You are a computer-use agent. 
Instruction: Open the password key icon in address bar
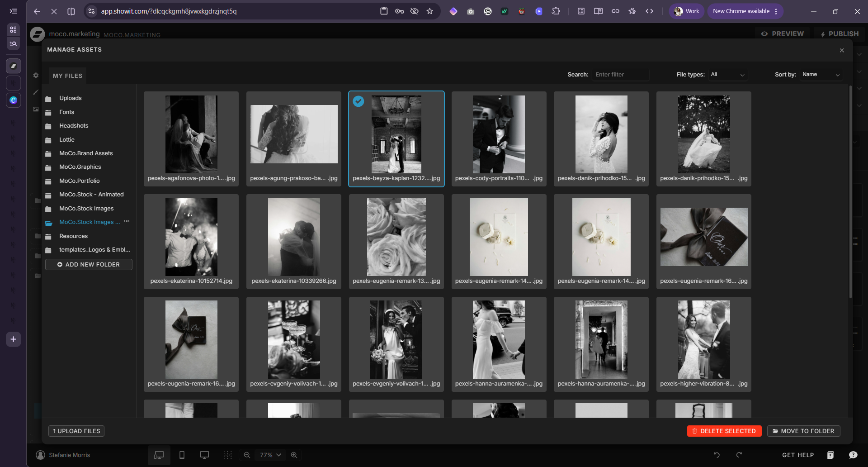coord(399,11)
